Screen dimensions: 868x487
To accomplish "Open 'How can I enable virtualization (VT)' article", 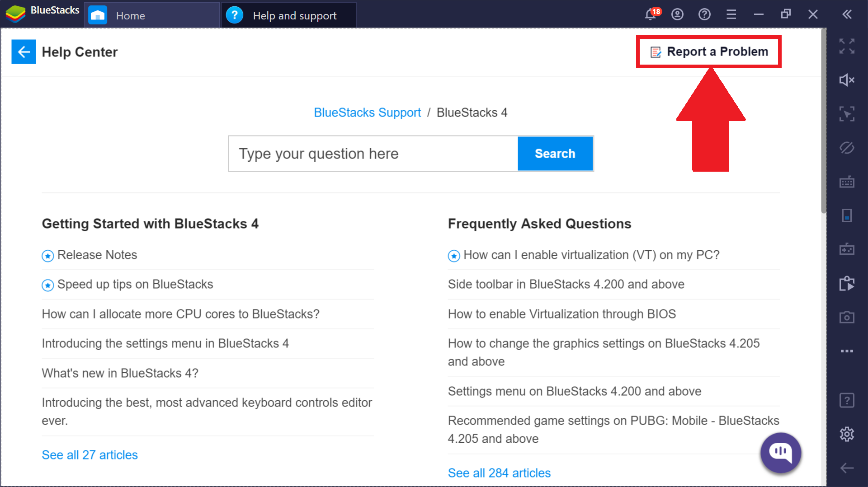I will click(x=591, y=255).
